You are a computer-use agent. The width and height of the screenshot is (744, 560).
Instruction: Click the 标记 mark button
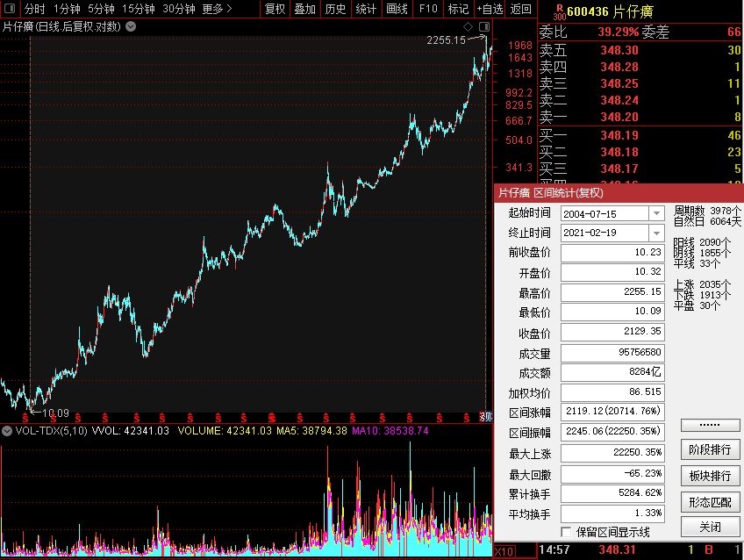tap(458, 9)
